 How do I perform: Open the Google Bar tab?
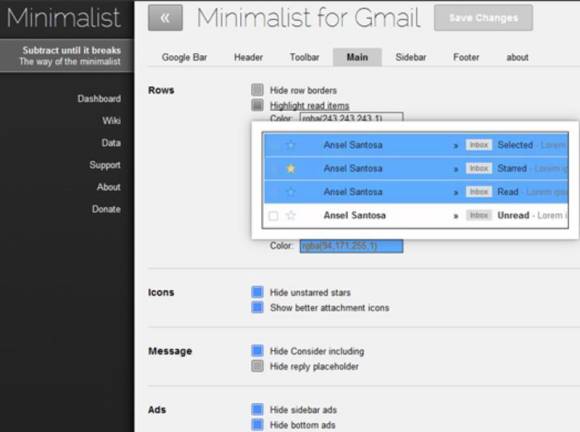point(184,57)
